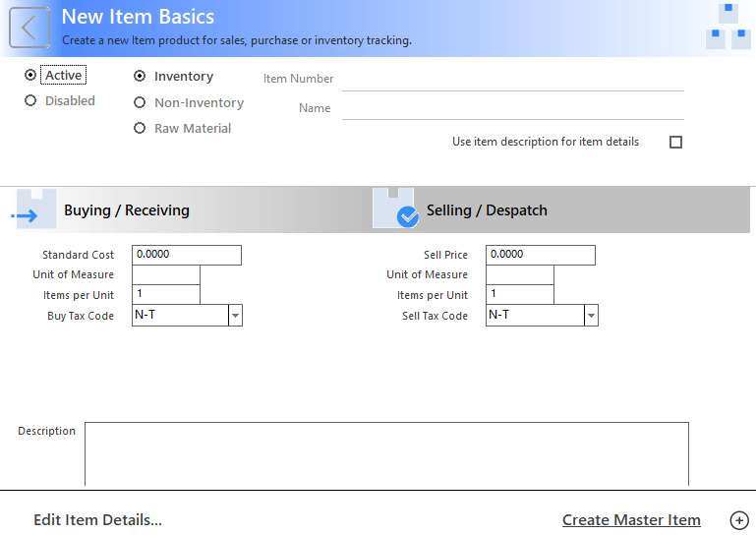This screenshot has height=535, width=756.
Task: Open the Sell Tax Code dropdown
Action: (x=591, y=316)
